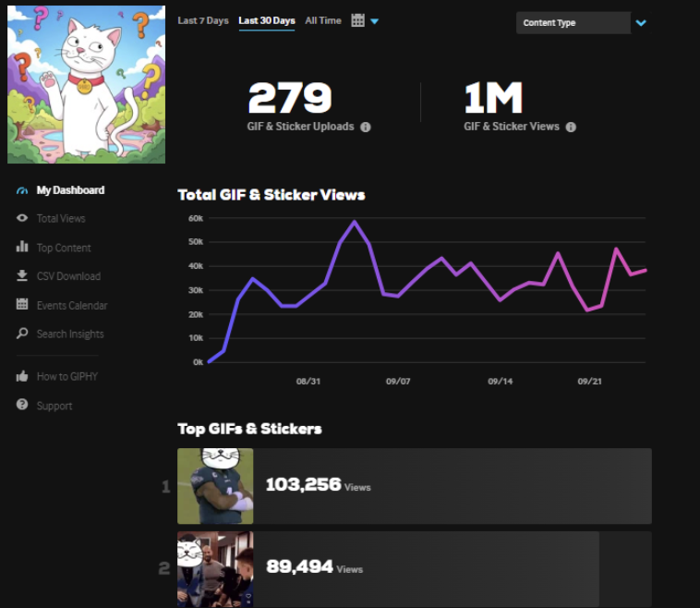Screen dimensions: 700x608
Task: Click the Search Insights magnifier icon
Action: coord(22,334)
